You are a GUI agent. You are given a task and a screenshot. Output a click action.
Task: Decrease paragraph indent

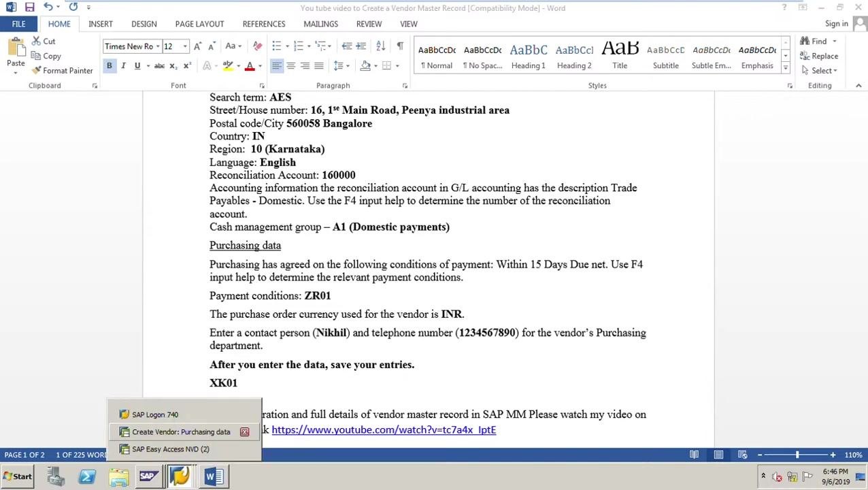pos(346,46)
